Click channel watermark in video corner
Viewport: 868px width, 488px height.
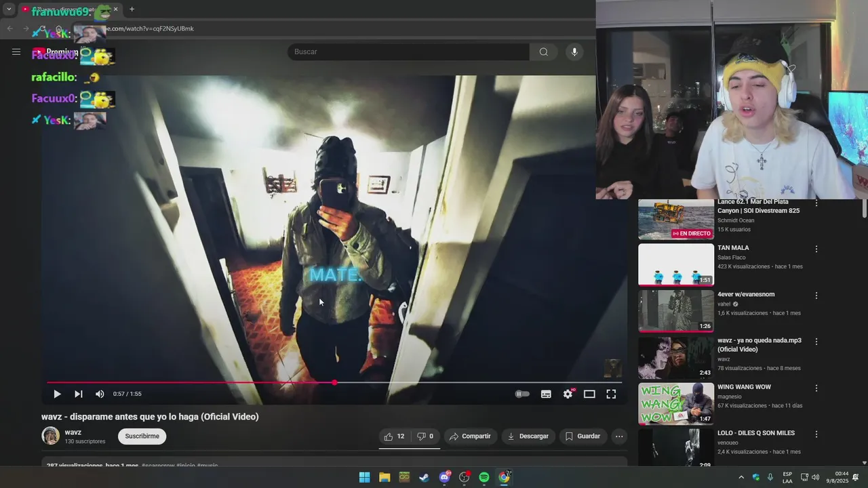tap(612, 368)
